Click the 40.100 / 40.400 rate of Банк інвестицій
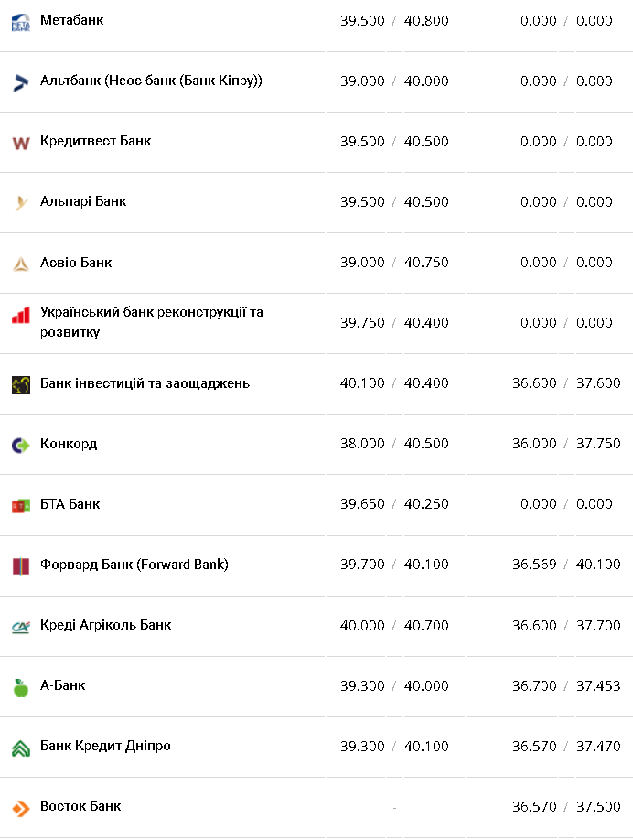633x840 pixels. [x=394, y=383]
